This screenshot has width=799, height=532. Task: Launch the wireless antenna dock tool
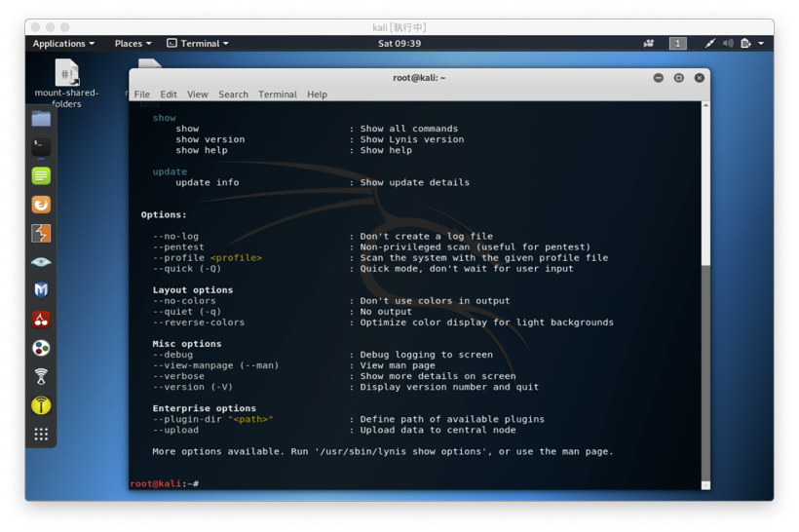pos(41,377)
